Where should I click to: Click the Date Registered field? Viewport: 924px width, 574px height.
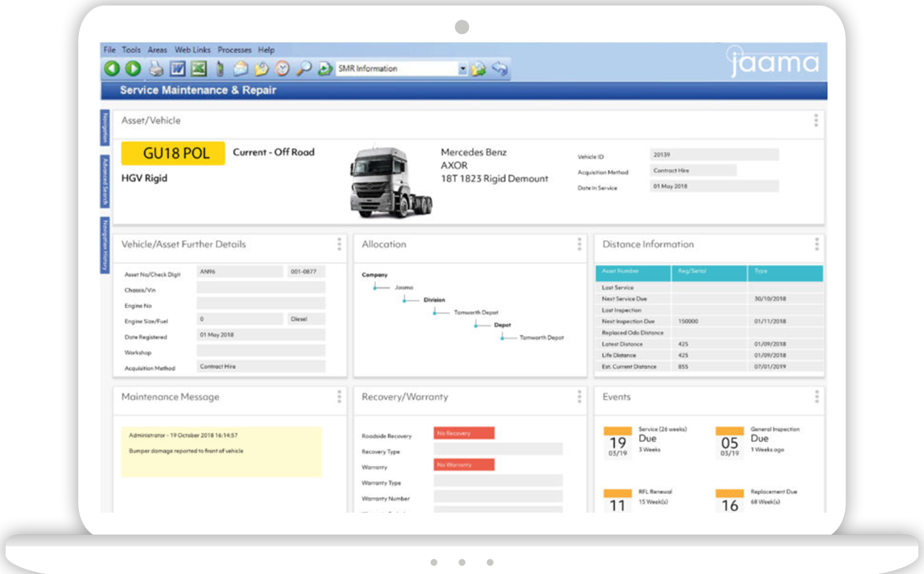(261, 335)
